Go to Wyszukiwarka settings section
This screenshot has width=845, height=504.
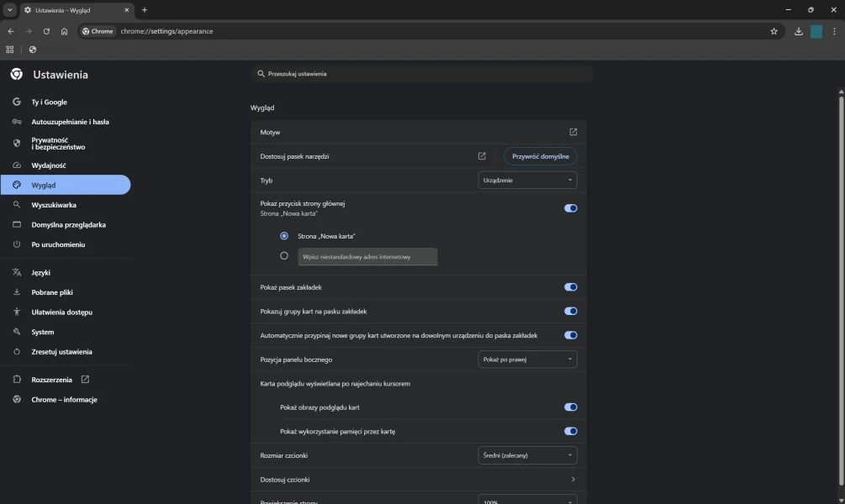[x=54, y=205]
